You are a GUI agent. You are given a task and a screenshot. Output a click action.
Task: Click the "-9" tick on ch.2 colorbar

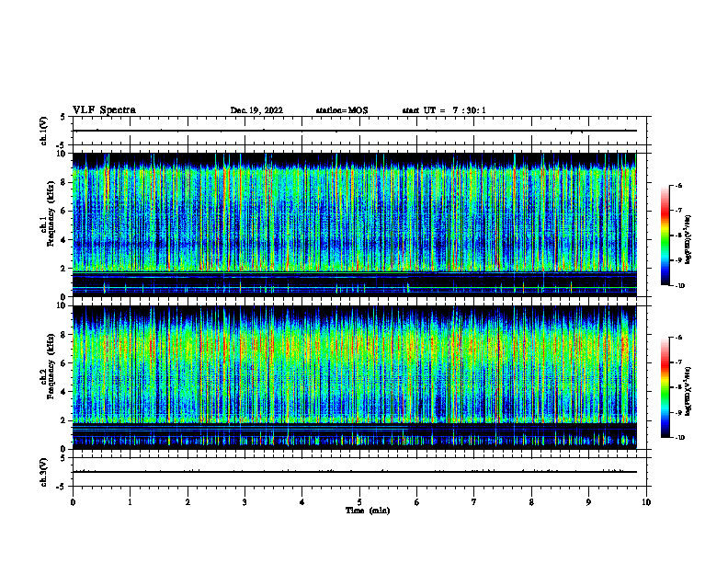[x=678, y=412]
